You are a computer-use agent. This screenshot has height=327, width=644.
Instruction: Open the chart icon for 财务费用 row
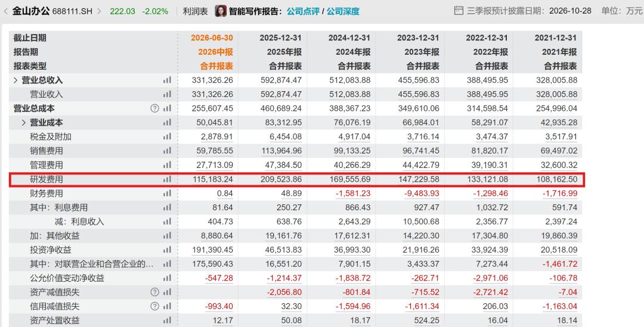point(167,193)
